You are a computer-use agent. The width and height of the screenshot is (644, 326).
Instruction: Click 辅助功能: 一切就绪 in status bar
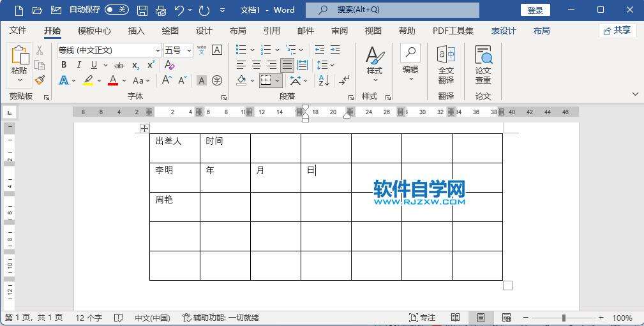point(221,318)
